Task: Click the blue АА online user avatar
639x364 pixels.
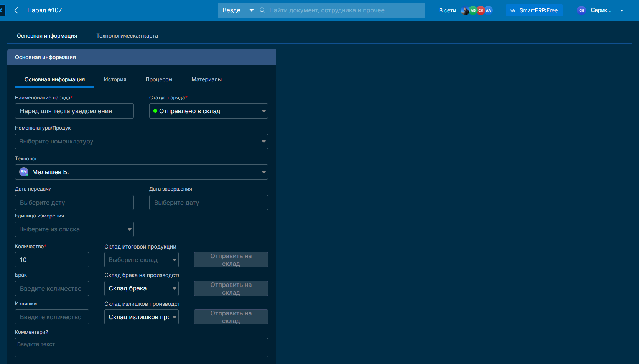Action: click(x=488, y=10)
